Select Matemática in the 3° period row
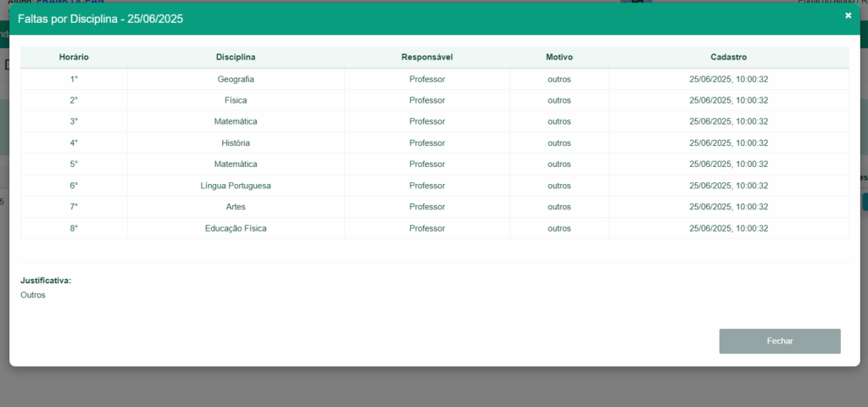The width and height of the screenshot is (868, 407). tap(236, 121)
